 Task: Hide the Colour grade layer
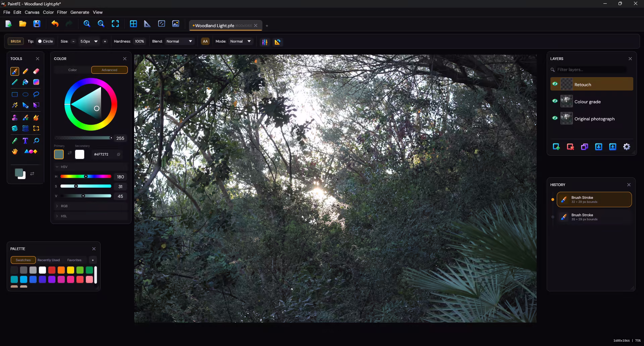(555, 101)
